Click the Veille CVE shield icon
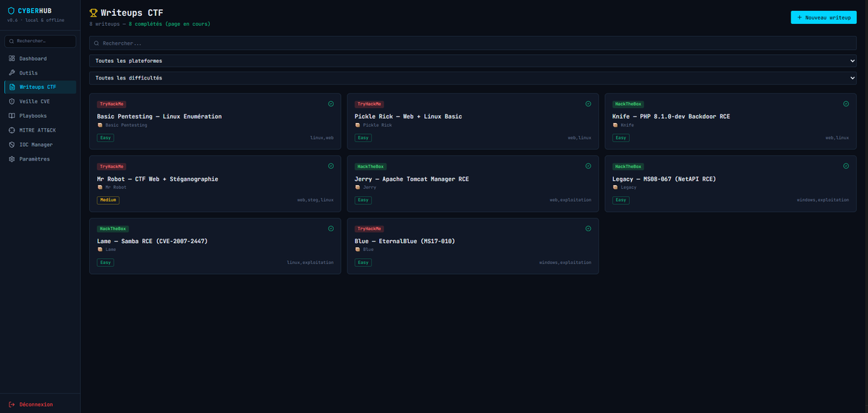 (12, 102)
